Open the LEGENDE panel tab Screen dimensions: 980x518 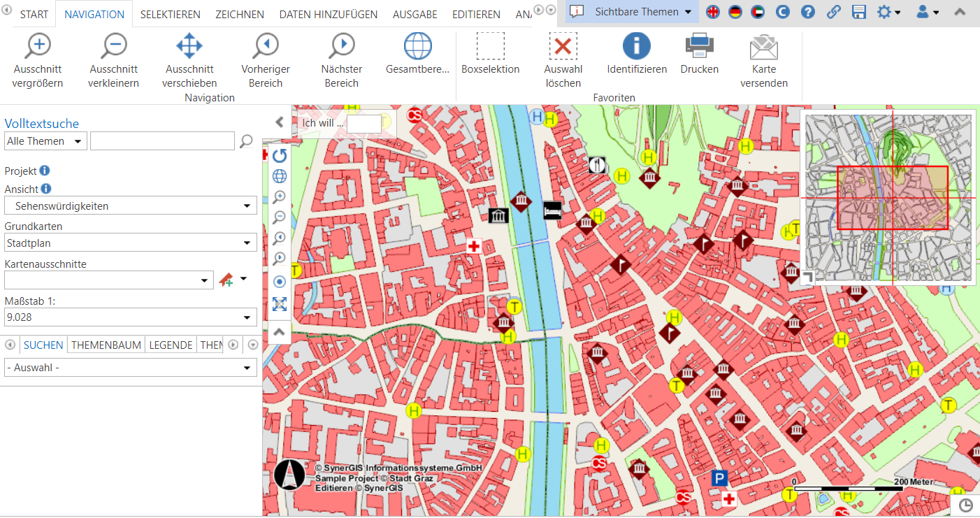tap(172, 345)
